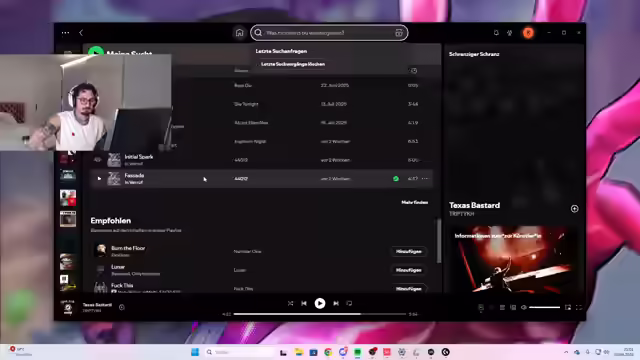Skip to the previous track
The image size is (640, 360).
(x=304, y=303)
